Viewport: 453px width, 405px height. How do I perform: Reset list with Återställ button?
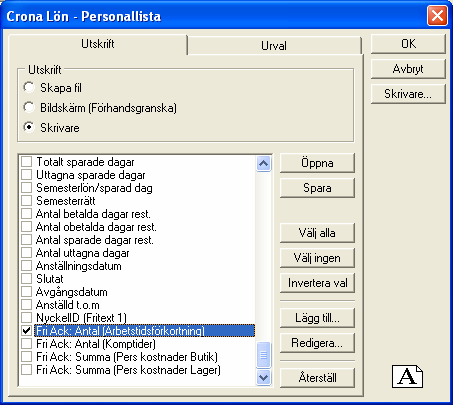(317, 378)
